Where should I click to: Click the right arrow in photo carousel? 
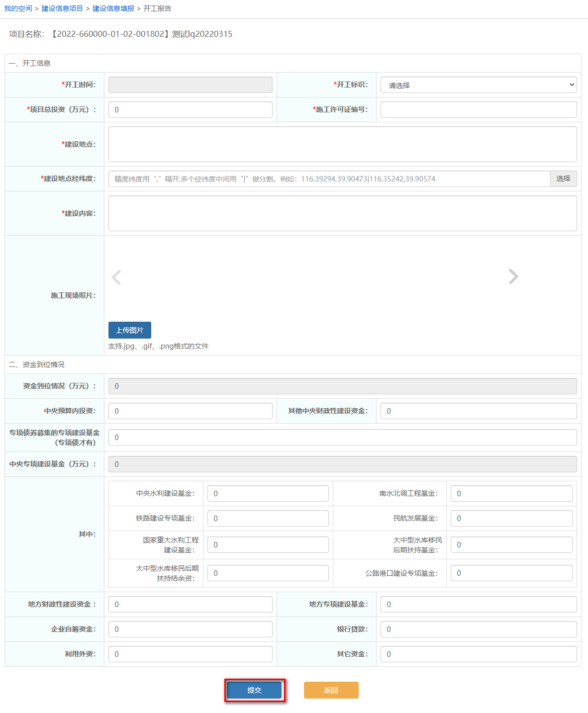click(513, 276)
